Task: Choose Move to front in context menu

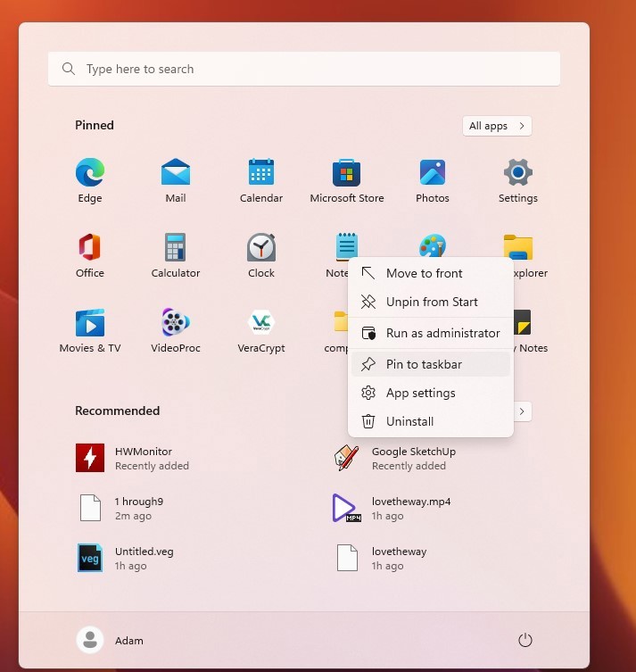Action: click(x=431, y=273)
